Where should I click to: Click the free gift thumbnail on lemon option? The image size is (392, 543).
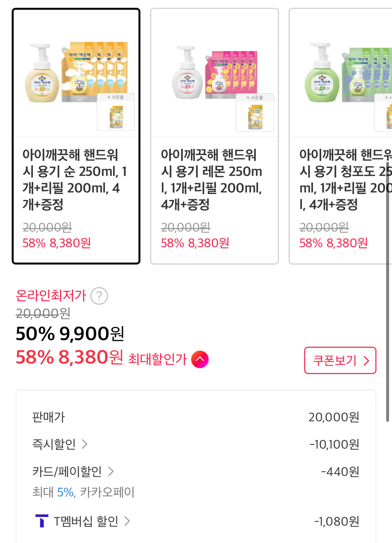coord(255,113)
